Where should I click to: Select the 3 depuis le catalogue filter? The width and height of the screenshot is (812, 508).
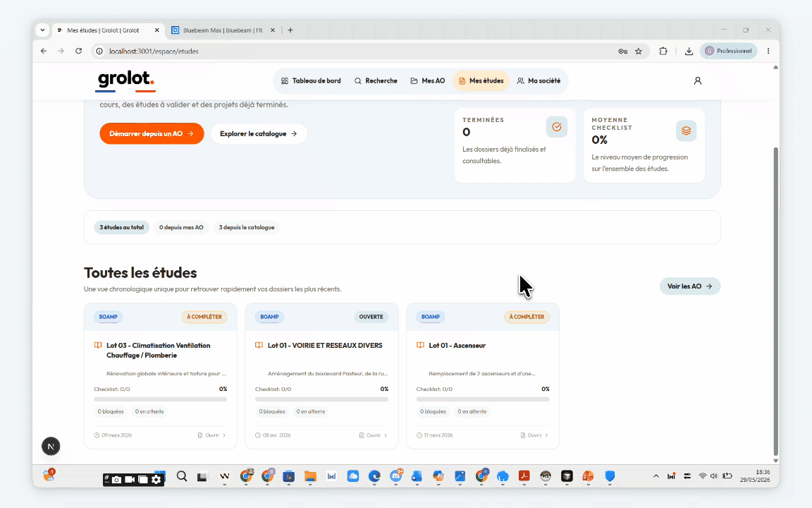coord(247,227)
